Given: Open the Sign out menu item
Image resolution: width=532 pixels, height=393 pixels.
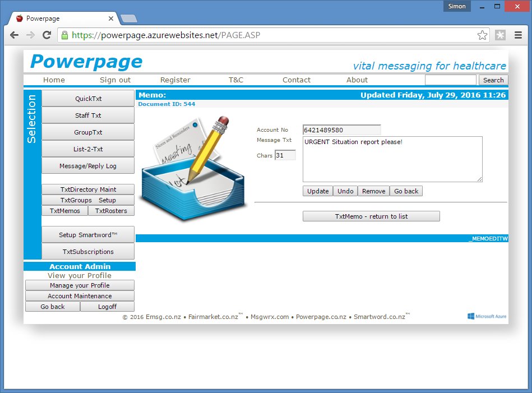Looking at the screenshot, I should coord(115,80).
